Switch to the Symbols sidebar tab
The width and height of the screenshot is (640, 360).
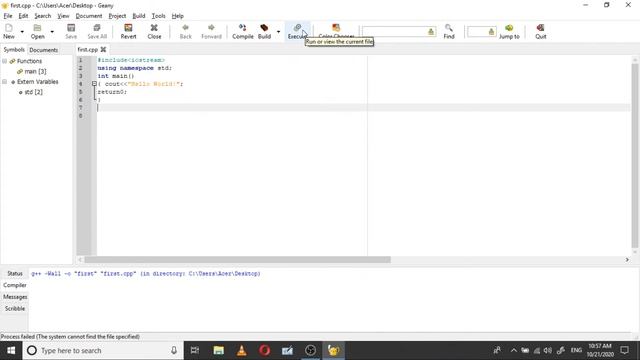tap(14, 49)
